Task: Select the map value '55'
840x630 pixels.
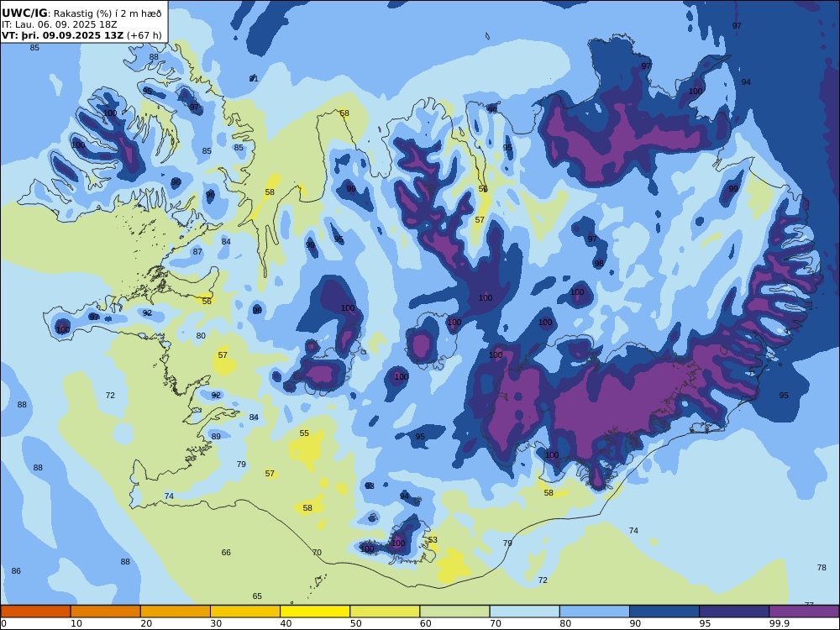Action: pyautogui.click(x=304, y=433)
